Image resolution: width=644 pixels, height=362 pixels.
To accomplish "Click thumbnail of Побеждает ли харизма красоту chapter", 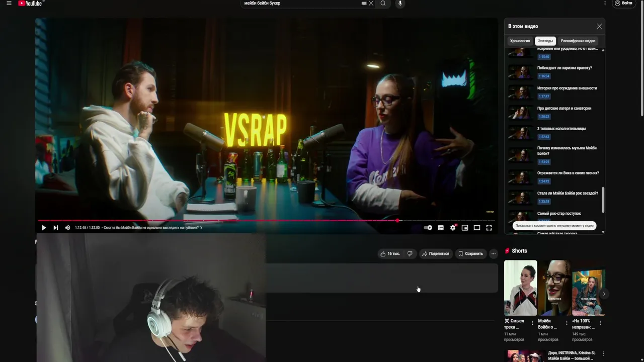I will [520, 72].
